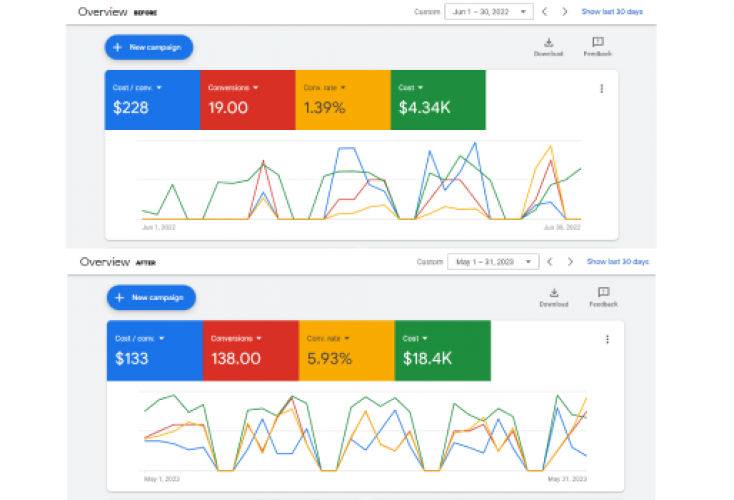This screenshot has width=734, height=500.
Task: Open Feedback in the AFTER overview
Action: coord(604,297)
